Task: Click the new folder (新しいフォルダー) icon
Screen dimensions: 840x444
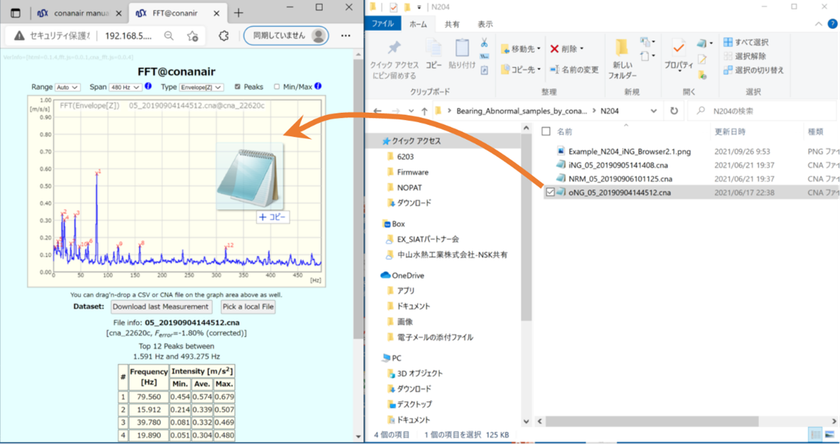Action: 624,49
